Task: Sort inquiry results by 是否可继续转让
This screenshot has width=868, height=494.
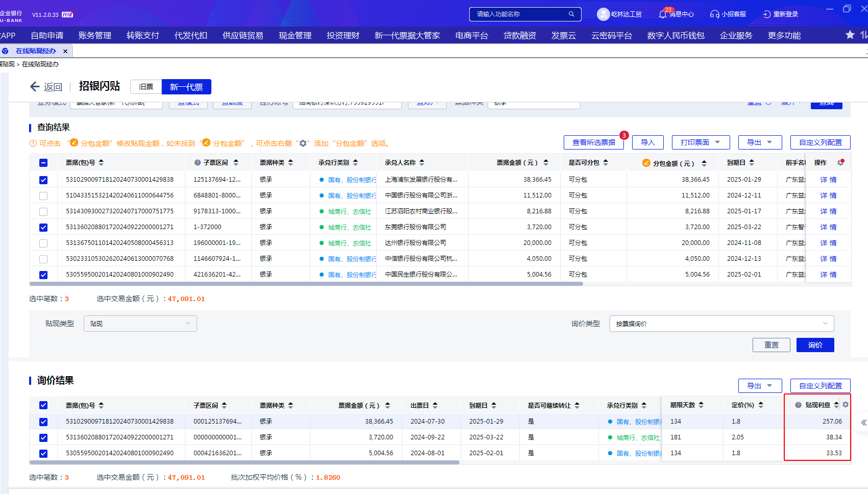Action: [x=577, y=405]
